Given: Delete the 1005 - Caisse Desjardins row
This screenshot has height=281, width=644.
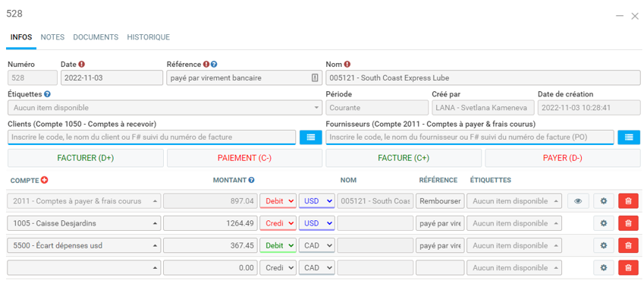Looking at the screenshot, I should click(628, 223).
